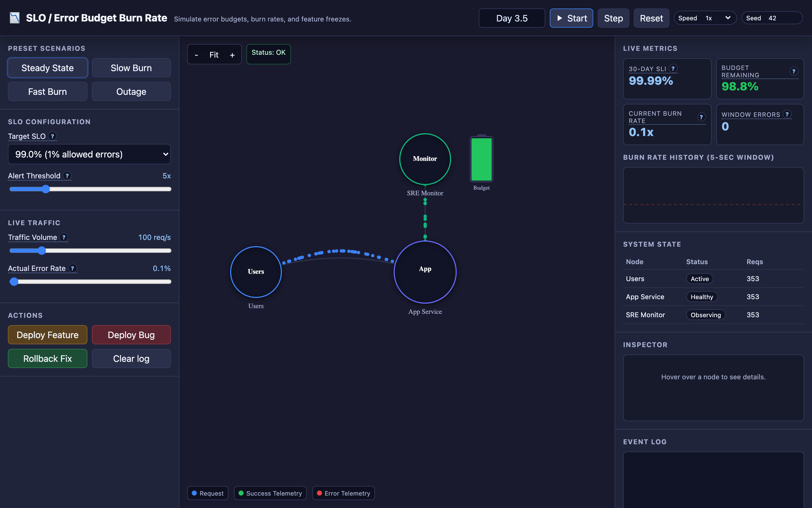Adjust the Traffic Volume slider
Screen dimensions: 812x508
click(90, 251)
